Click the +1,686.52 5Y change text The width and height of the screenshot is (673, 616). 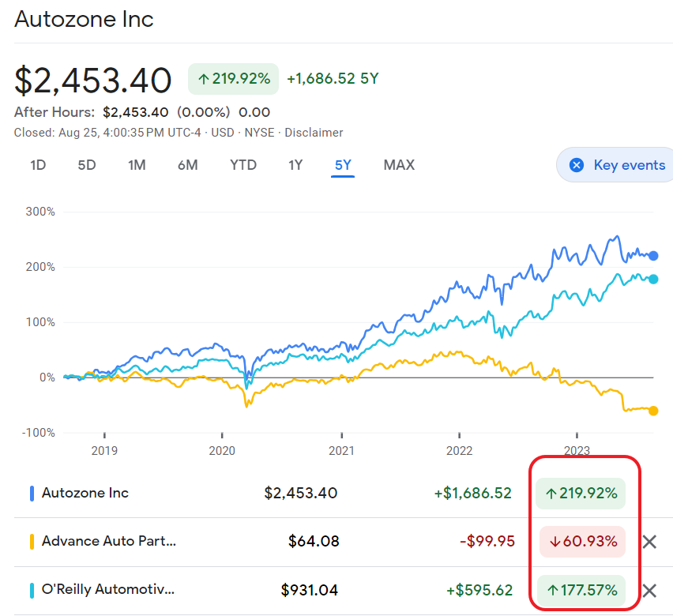click(333, 78)
